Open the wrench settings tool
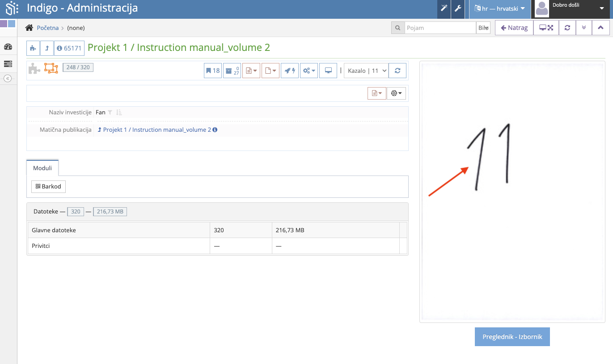The image size is (613, 364). pos(458,8)
